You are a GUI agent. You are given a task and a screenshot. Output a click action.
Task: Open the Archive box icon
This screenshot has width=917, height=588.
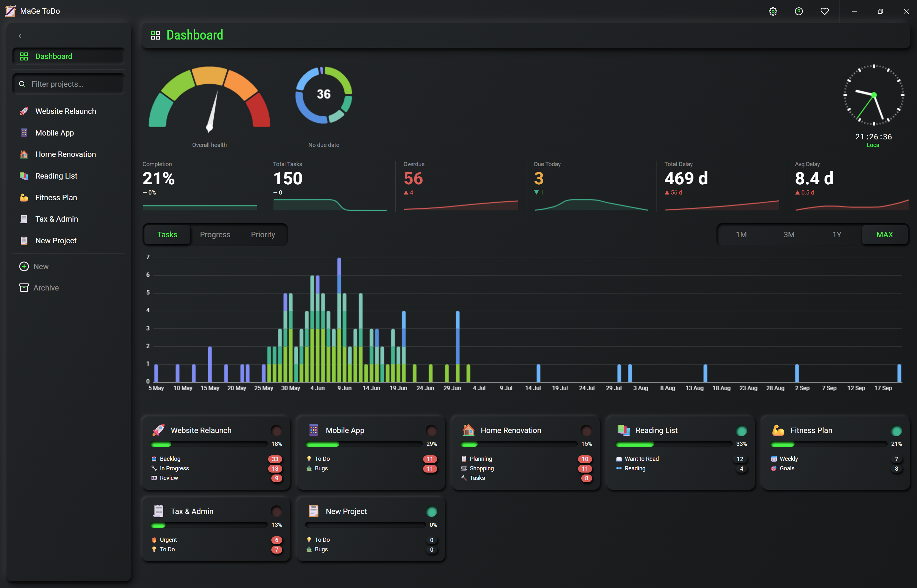(24, 288)
